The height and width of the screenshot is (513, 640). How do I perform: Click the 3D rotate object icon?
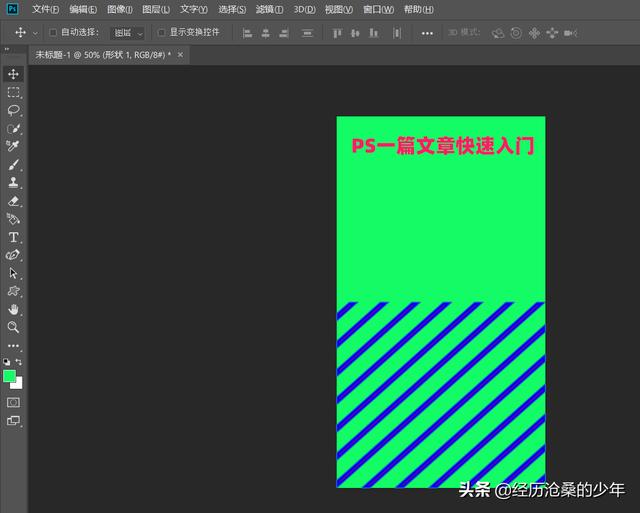(498, 33)
